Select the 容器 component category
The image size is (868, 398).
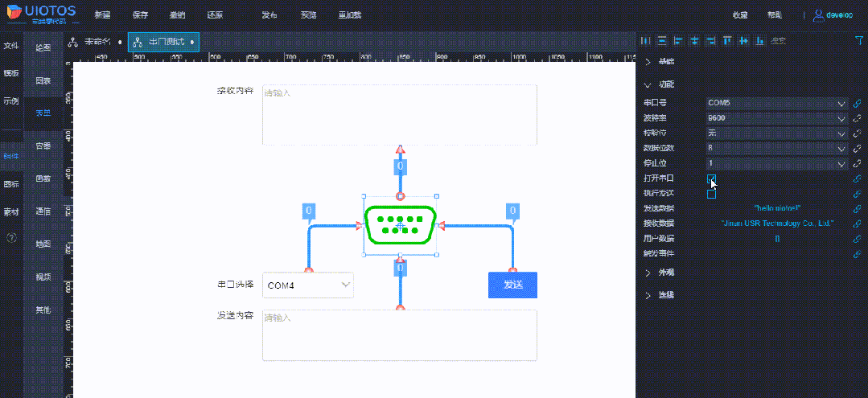pos(43,146)
